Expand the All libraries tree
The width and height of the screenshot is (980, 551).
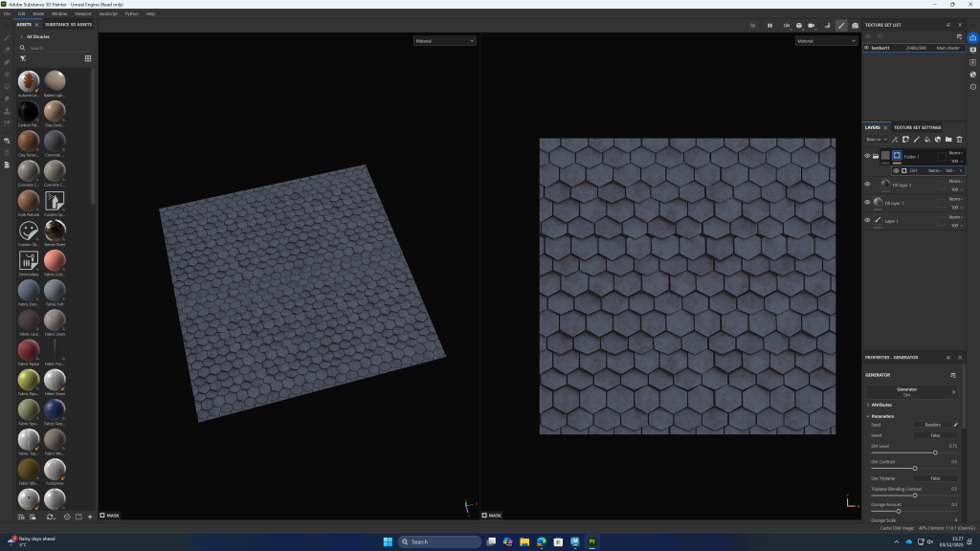click(x=21, y=36)
